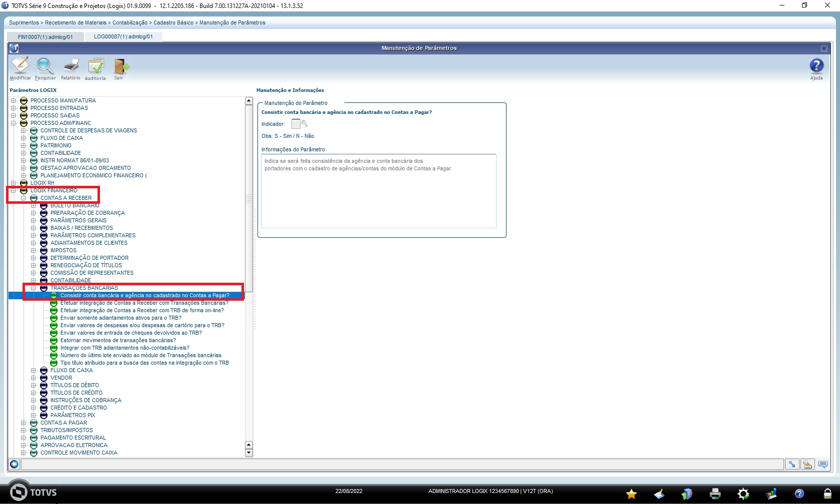Collapse the TRANSAÇÕES BANCÁRIAS node
Viewport: 840px width, 504px height.
pos(33,288)
